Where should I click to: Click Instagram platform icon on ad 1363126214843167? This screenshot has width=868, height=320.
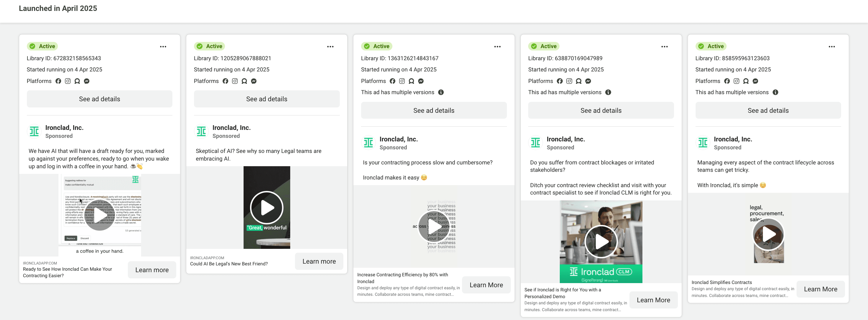[402, 81]
